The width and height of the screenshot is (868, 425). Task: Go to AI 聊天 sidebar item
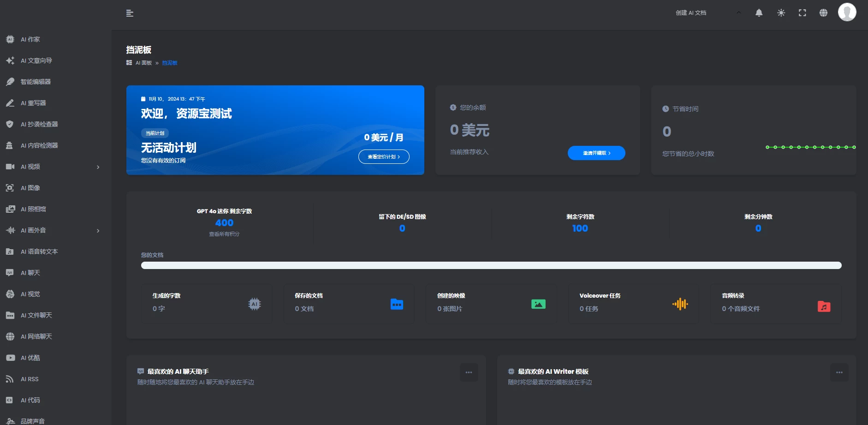click(x=30, y=273)
